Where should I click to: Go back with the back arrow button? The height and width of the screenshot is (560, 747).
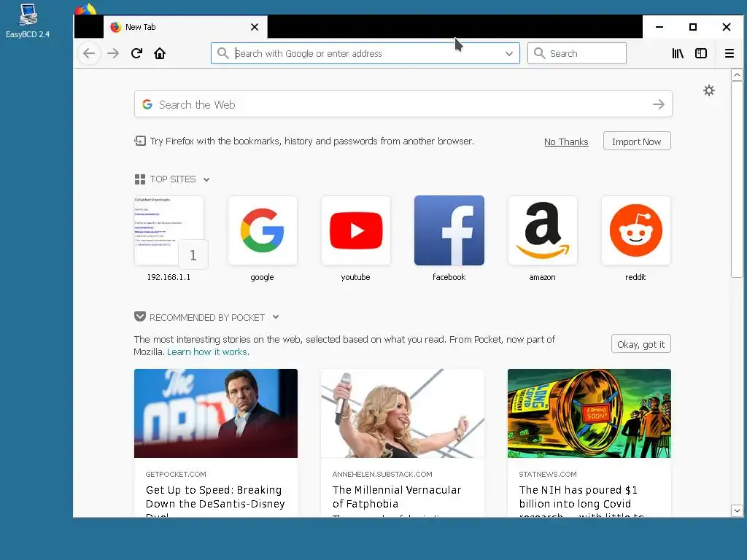pyautogui.click(x=89, y=53)
